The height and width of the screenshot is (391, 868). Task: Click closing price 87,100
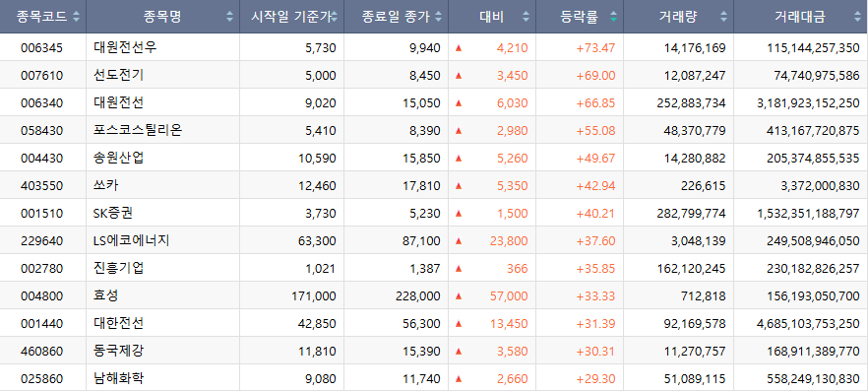pos(422,241)
